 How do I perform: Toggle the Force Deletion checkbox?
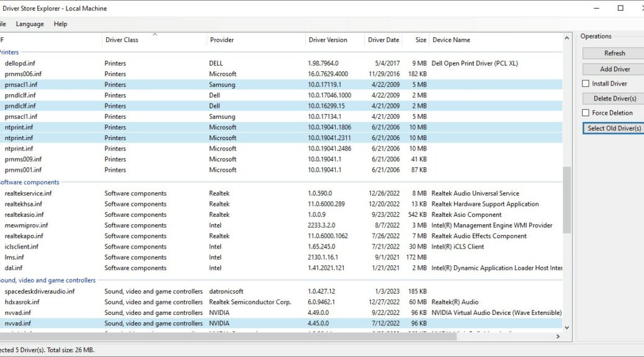tap(586, 113)
